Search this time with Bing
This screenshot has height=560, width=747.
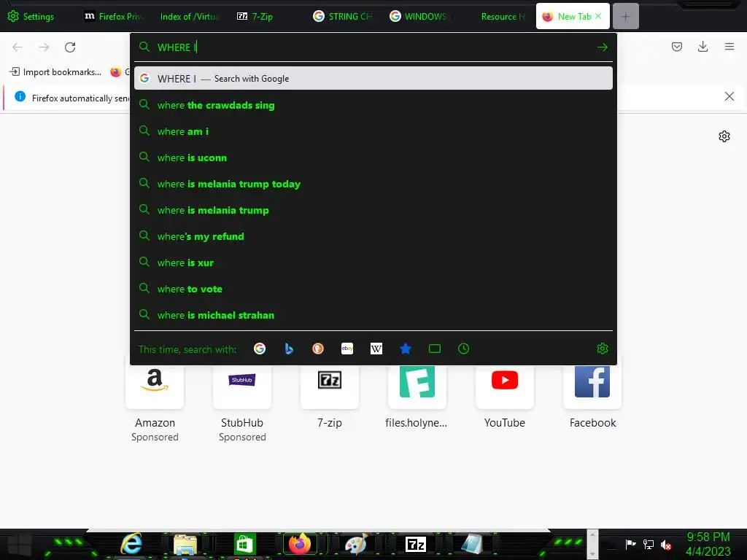[x=289, y=349]
